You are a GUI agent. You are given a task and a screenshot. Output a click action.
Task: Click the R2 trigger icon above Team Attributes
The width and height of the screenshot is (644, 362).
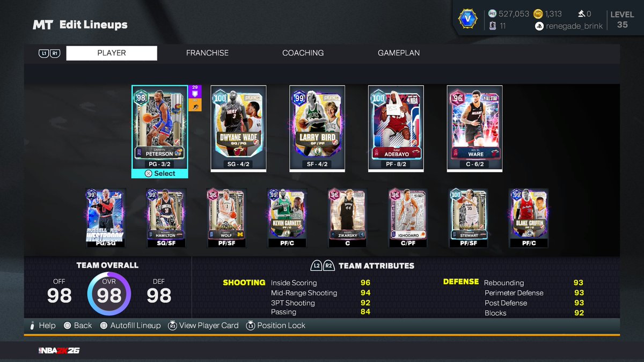click(329, 265)
